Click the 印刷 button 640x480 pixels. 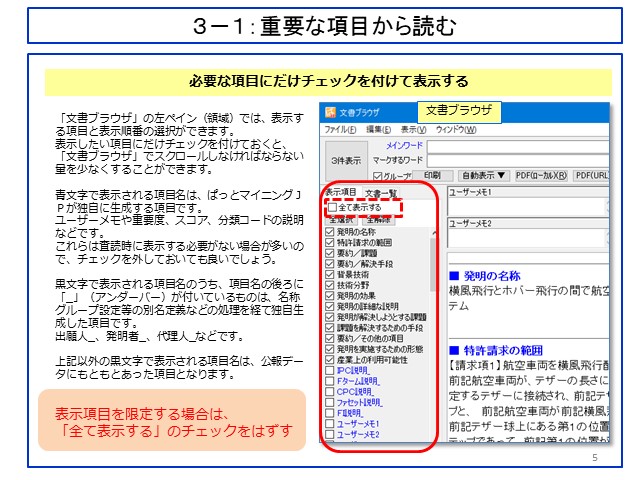point(432,176)
